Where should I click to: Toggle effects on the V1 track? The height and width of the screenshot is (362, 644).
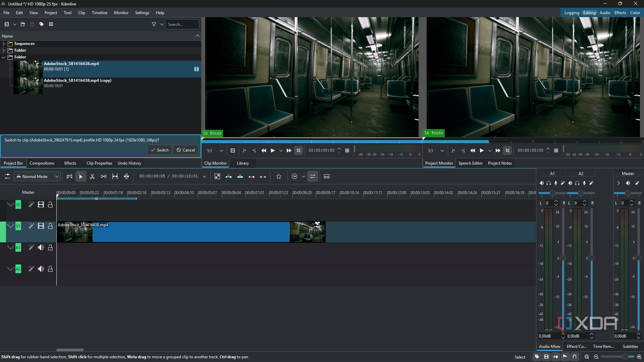(31, 226)
